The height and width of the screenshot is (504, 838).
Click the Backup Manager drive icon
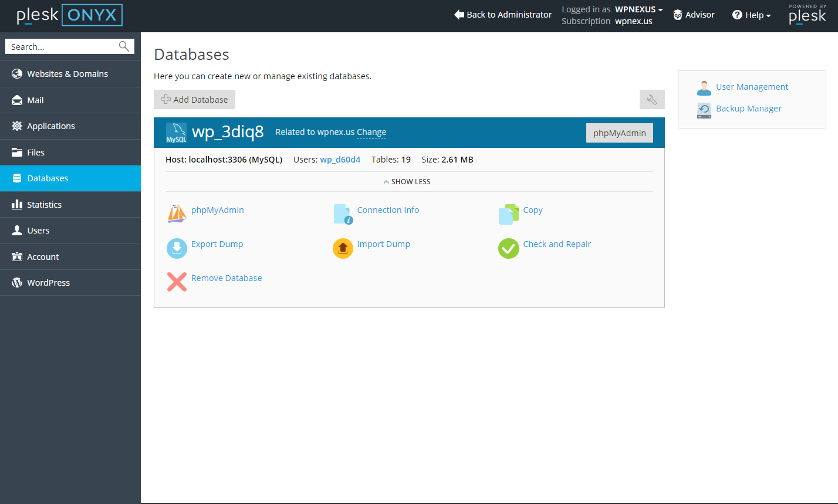coord(704,110)
